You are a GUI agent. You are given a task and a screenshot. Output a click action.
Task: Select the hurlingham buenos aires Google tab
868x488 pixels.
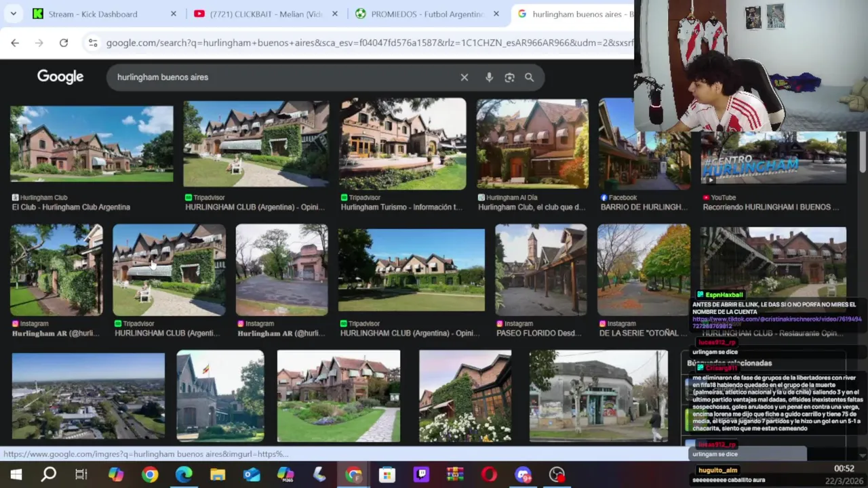(575, 14)
